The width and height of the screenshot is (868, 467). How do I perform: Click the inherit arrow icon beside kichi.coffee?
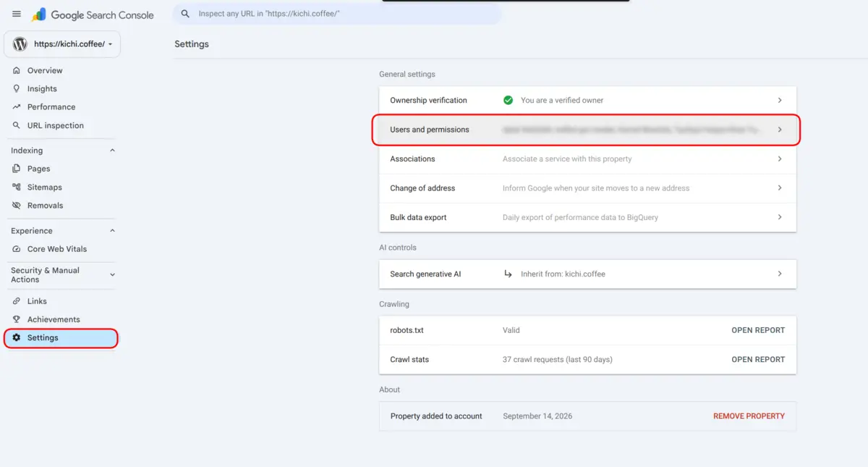[509, 274]
